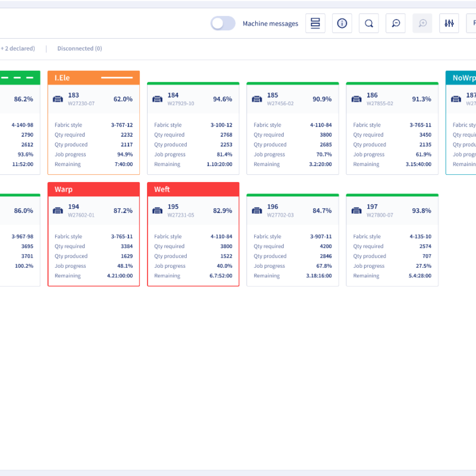This screenshot has height=476, width=476.
Task: Open the declared machines tab
Action: (18, 48)
